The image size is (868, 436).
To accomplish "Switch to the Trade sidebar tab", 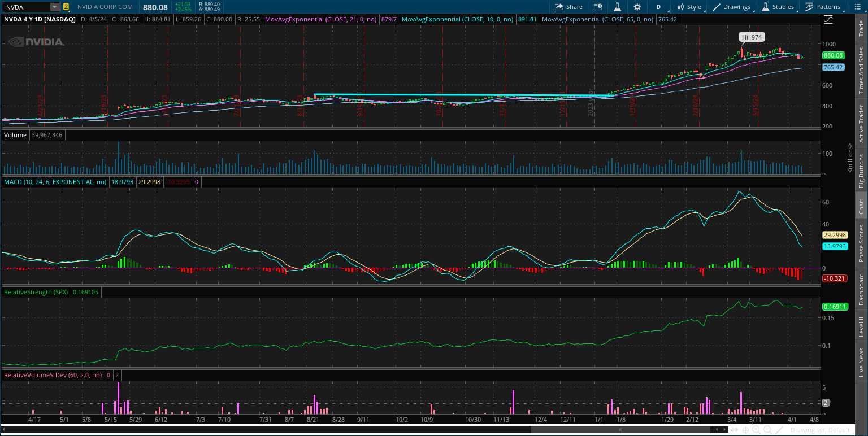I will (x=861, y=28).
